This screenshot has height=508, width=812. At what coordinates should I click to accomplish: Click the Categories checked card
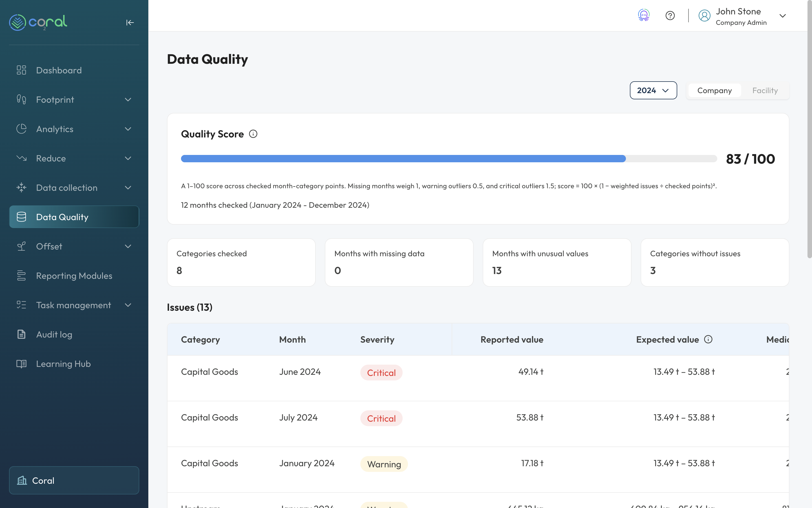point(241,262)
